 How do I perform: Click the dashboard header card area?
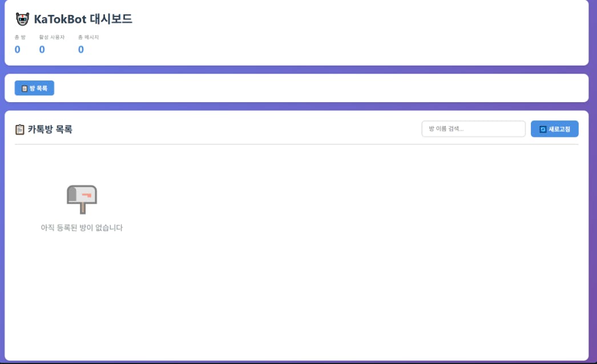click(298, 34)
